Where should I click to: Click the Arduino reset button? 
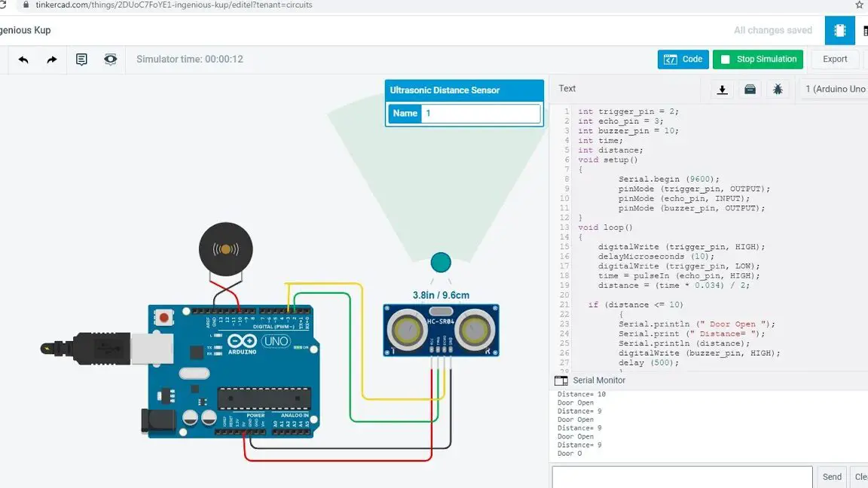pyautogui.click(x=164, y=318)
